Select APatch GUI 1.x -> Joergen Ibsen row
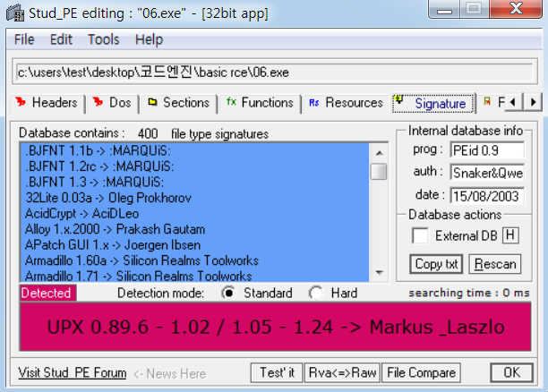The height and width of the screenshot is (392, 548). tap(194, 245)
